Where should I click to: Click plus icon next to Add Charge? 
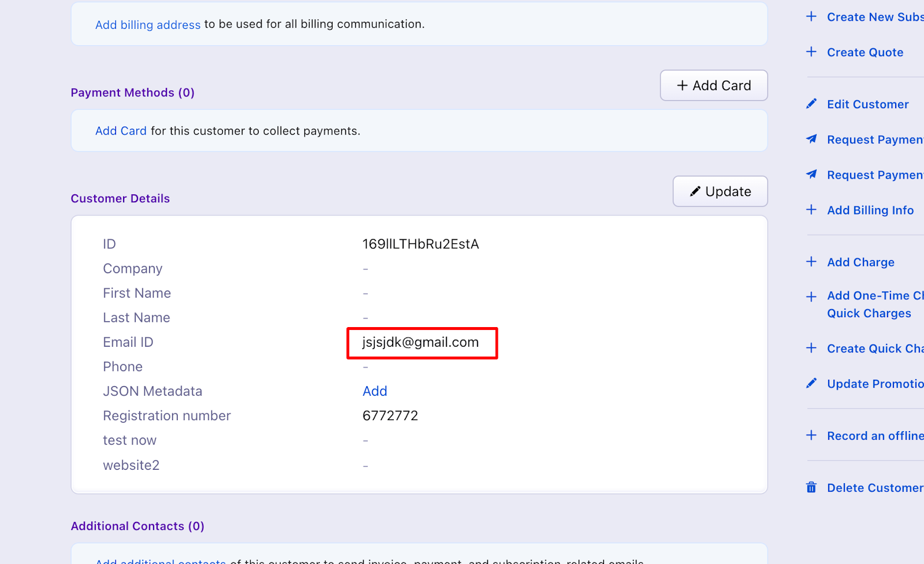(x=811, y=262)
